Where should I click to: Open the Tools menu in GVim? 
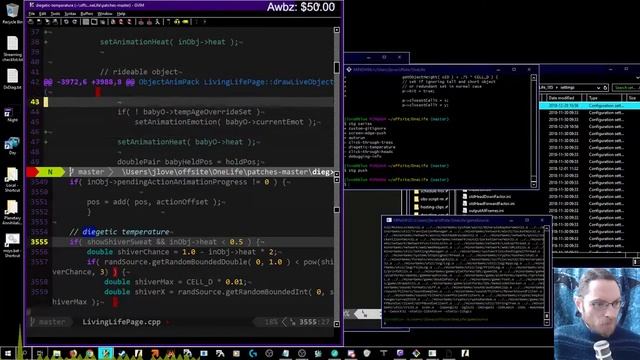pos(55,14)
